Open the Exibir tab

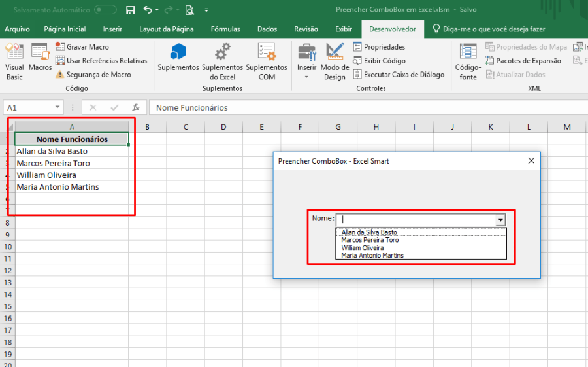pyautogui.click(x=344, y=29)
